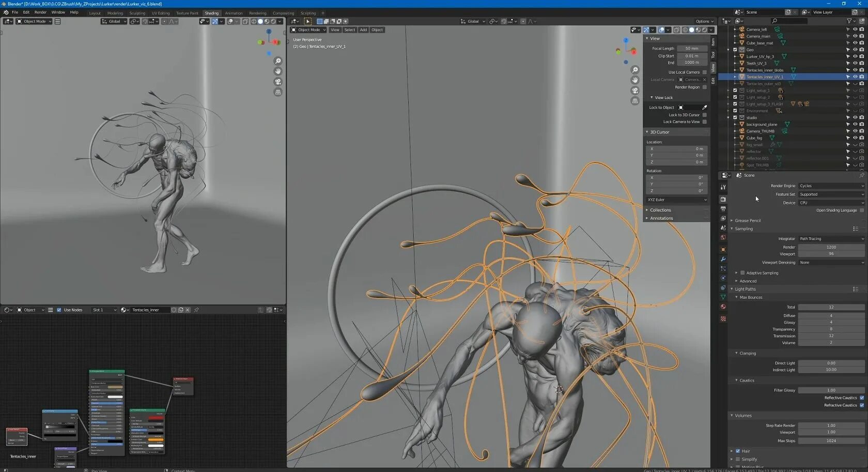The height and width of the screenshot is (472, 868).
Task: Open the Object Data green triangle tab
Action: 723,297
